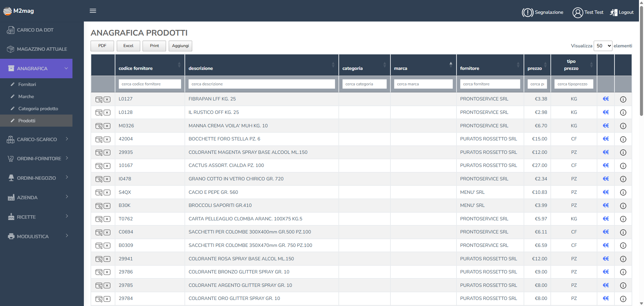Click the Segnalazione link
The height and width of the screenshot is (306, 644).
click(549, 12)
